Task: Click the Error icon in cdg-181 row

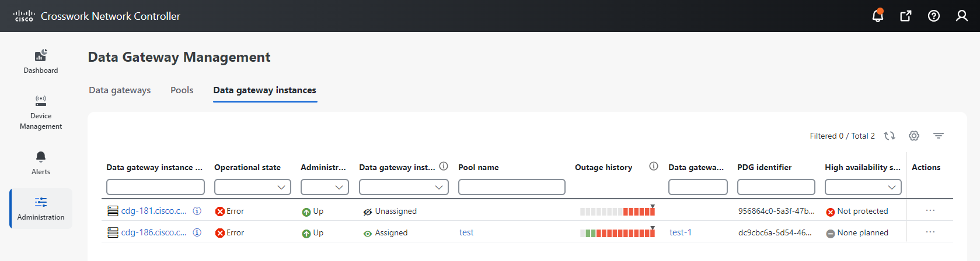Action: [x=220, y=211]
